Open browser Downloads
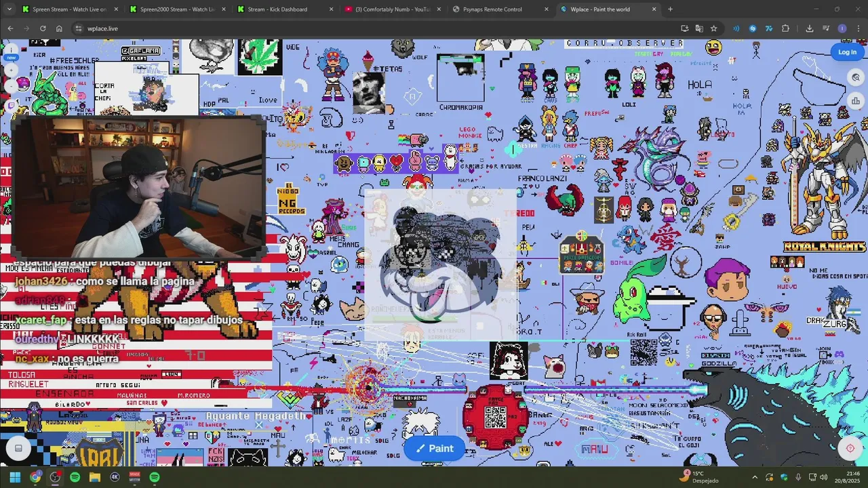Screen dimensions: 868x488 pyautogui.click(x=809, y=28)
